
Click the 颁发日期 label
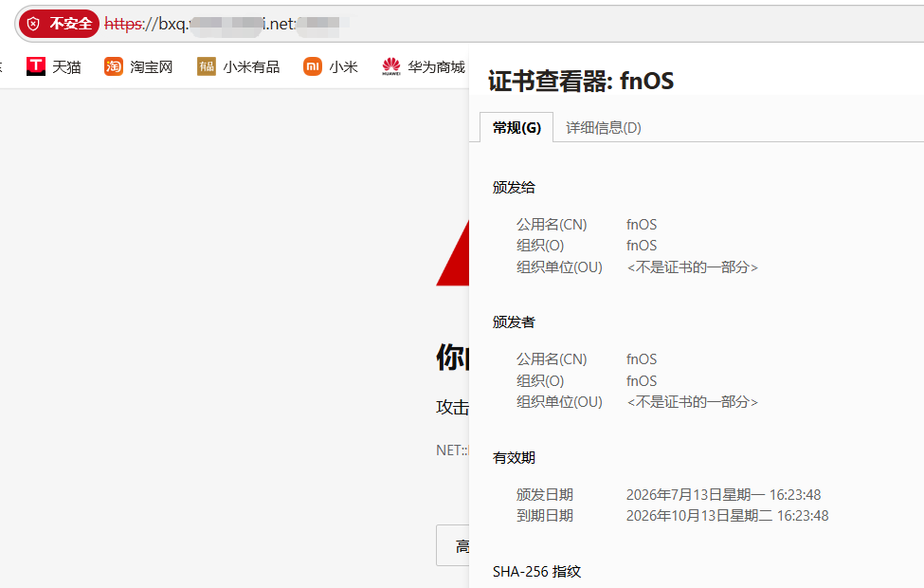(545, 495)
